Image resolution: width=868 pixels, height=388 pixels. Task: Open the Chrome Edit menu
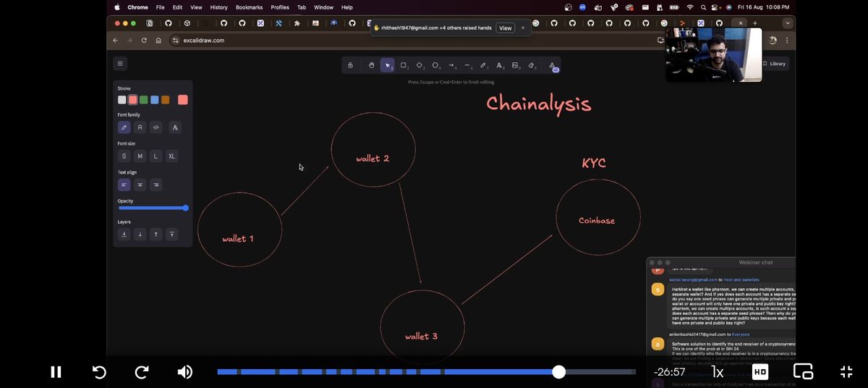tap(177, 7)
